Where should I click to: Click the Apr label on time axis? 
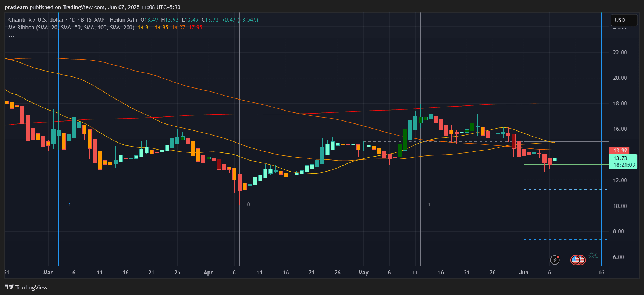[208, 273]
